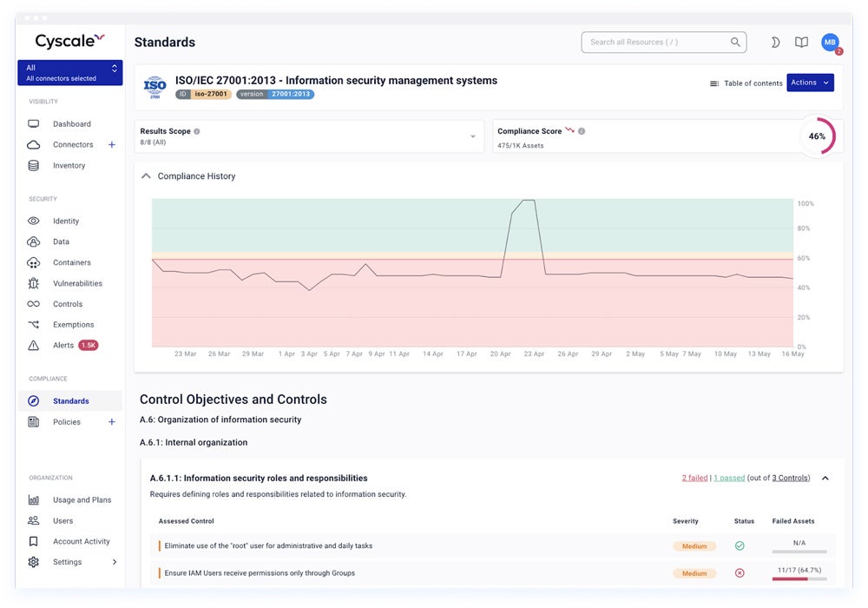Click info icon next to Compliance Score
The image size is (868, 608).
coord(582,132)
